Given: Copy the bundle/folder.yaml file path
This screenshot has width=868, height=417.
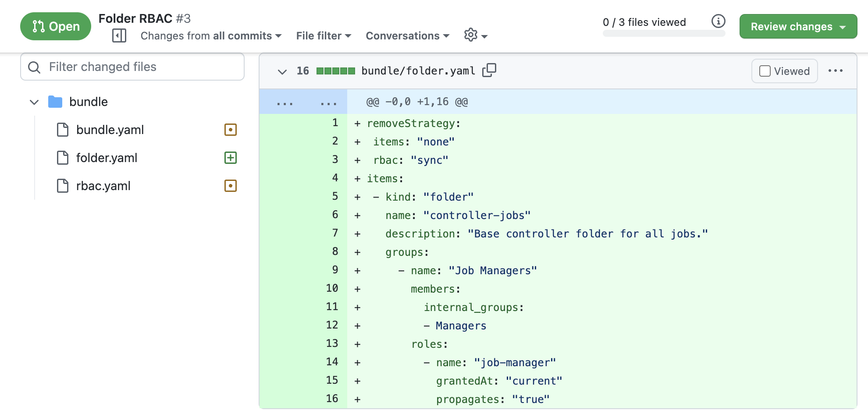Looking at the screenshot, I should tap(490, 70).
